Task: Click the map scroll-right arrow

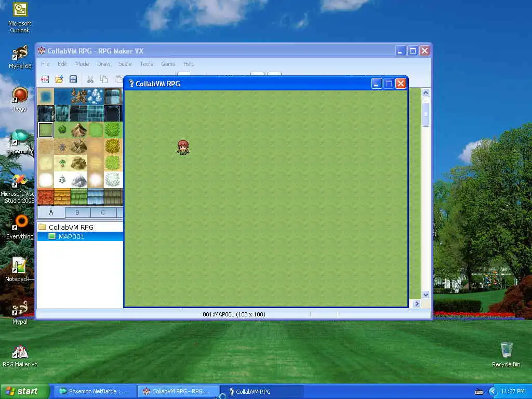Action: tap(417, 303)
